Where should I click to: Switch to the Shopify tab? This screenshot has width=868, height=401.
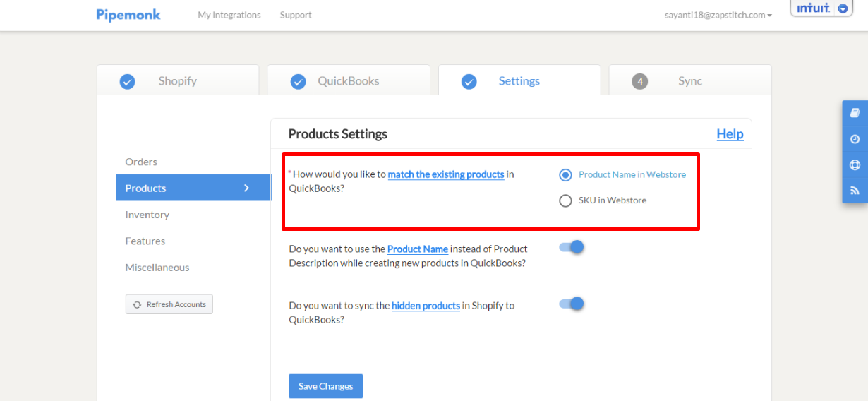(x=178, y=80)
